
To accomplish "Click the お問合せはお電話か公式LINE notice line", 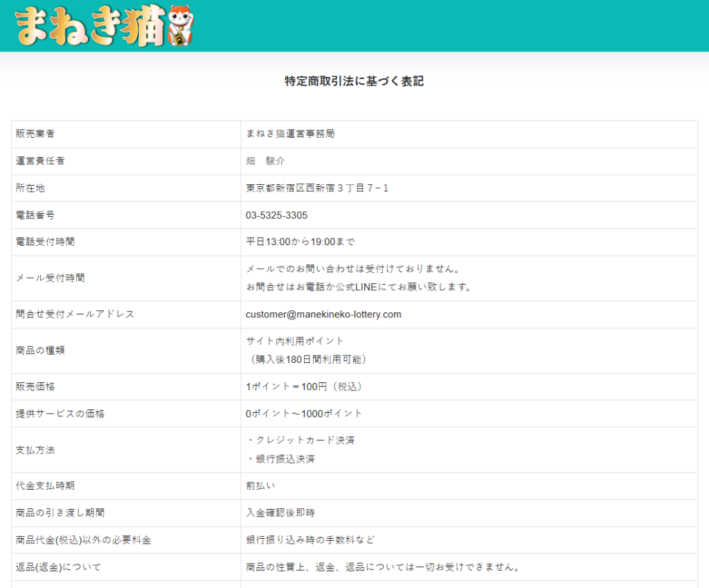I will pyautogui.click(x=359, y=287).
